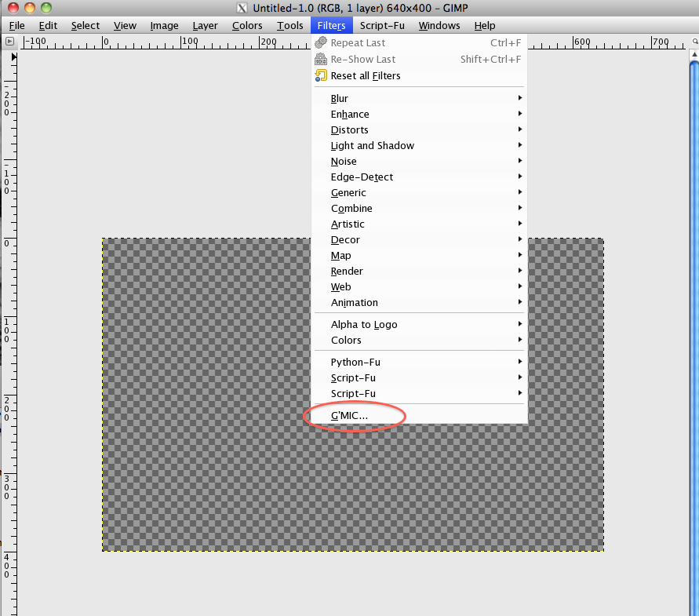Click the Re-Show Last filter icon
The image size is (699, 616).
pos(321,59)
